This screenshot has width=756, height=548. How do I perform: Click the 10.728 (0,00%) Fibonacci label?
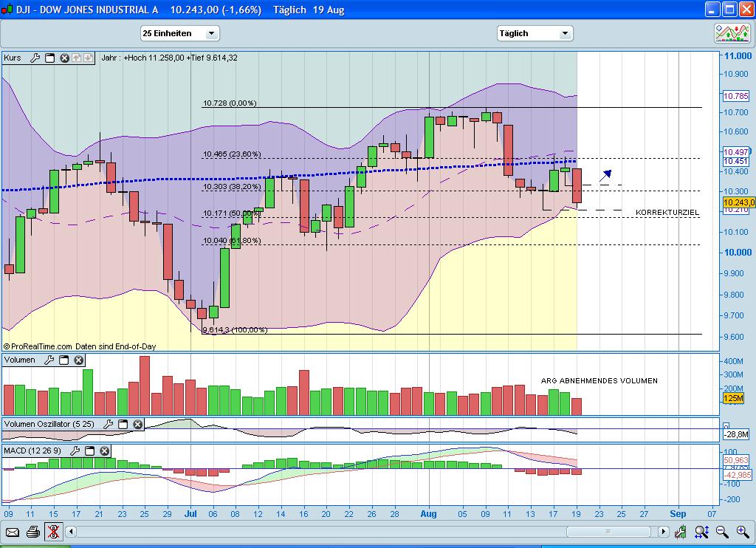point(230,103)
